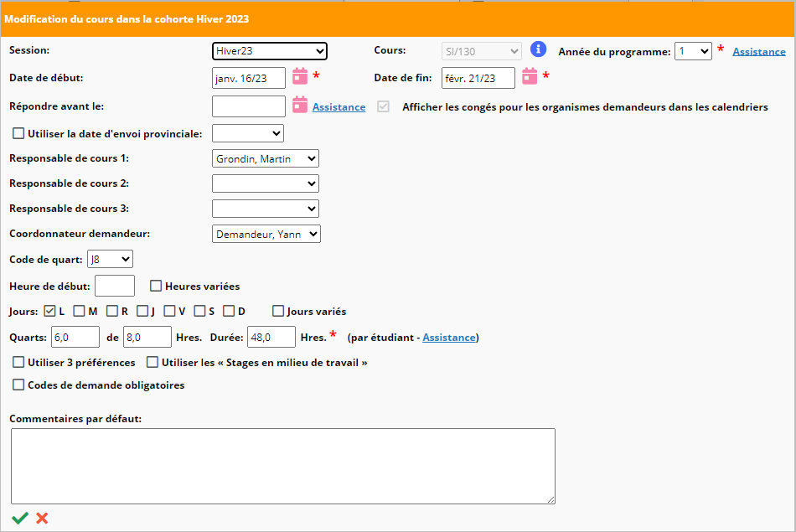Check the R day checkbox

(x=112, y=311)
